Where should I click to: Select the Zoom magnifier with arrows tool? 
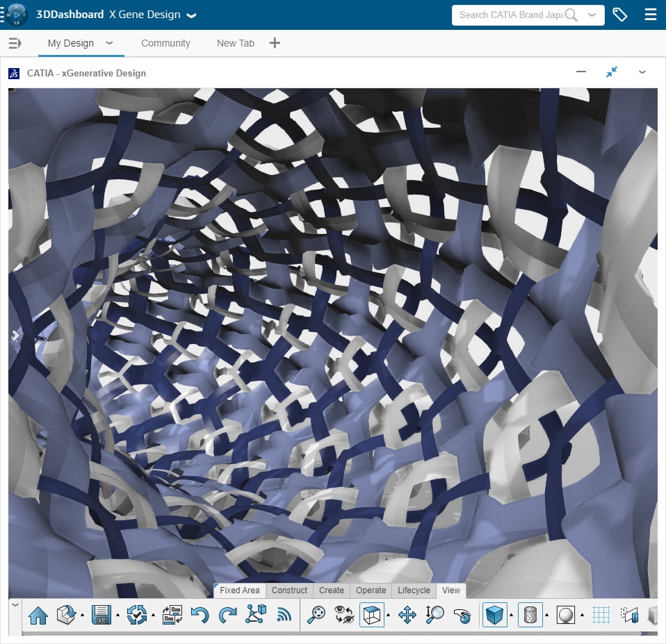[x=434, y=615]
